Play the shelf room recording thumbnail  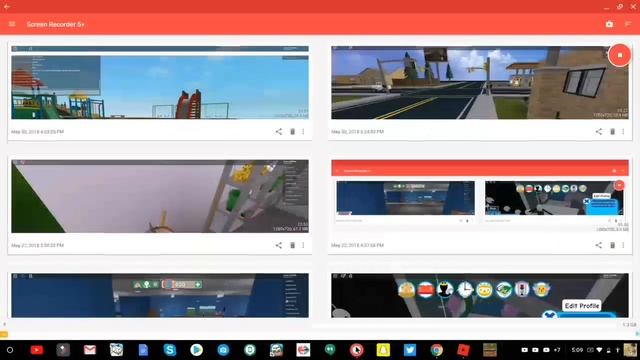(x=160, y=196)
